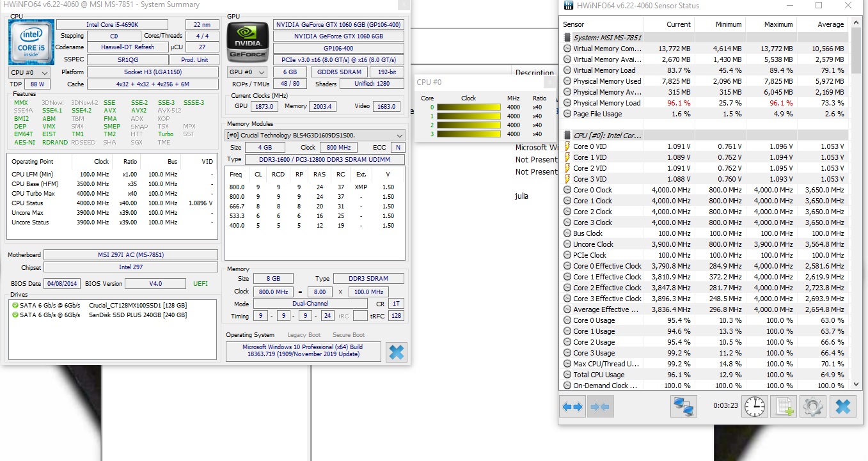The width and height of the screenshot is (868, 461).
Task: Click the CPU Turbo Max operating point row
Action: click(113, 194)
